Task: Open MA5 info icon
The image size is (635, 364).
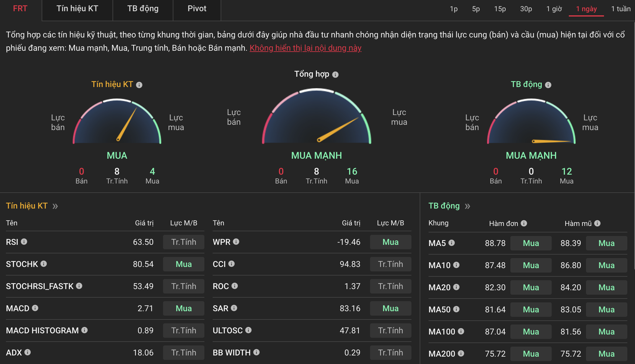Action: click(452, 243)
